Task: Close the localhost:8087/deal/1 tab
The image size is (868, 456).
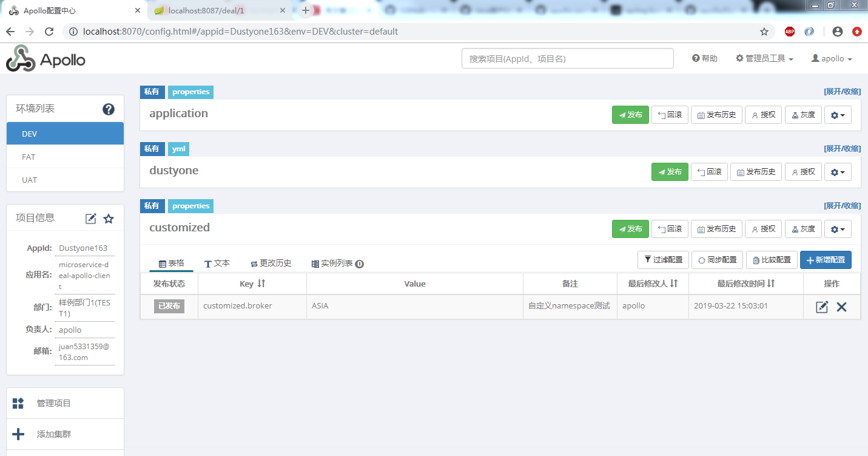Action: (282, 11)
